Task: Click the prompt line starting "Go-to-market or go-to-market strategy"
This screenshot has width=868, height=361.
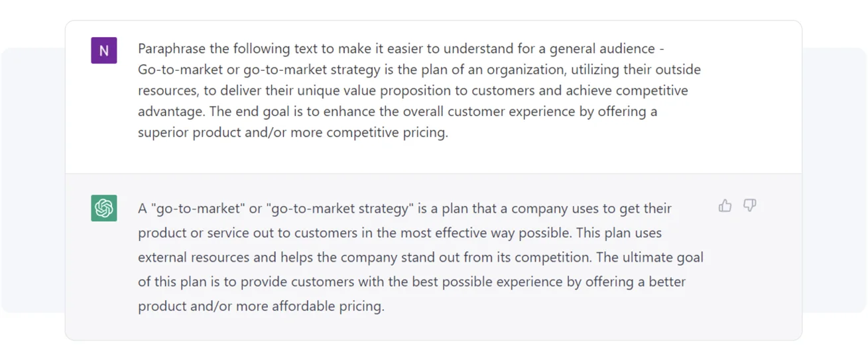Action: (419, 70)
